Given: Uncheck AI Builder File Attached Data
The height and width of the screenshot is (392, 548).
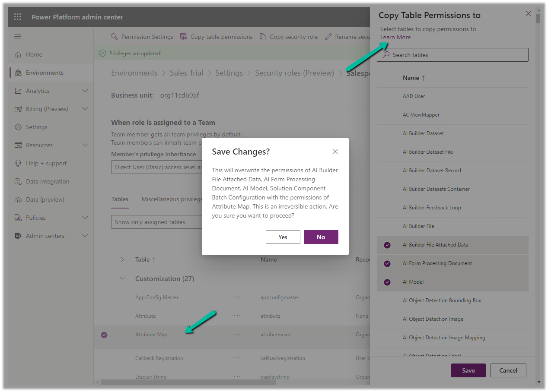Looking at the screenshot, I should pos(387,245).
